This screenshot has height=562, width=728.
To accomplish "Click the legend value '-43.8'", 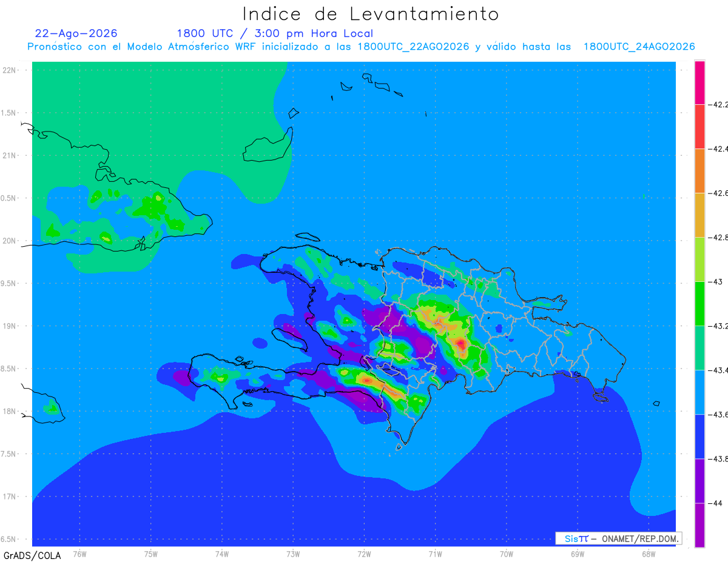I will click(719, 458).
